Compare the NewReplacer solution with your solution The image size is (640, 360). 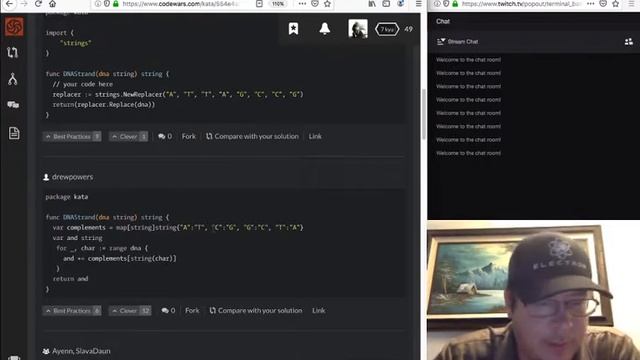[x=252, y=136]
